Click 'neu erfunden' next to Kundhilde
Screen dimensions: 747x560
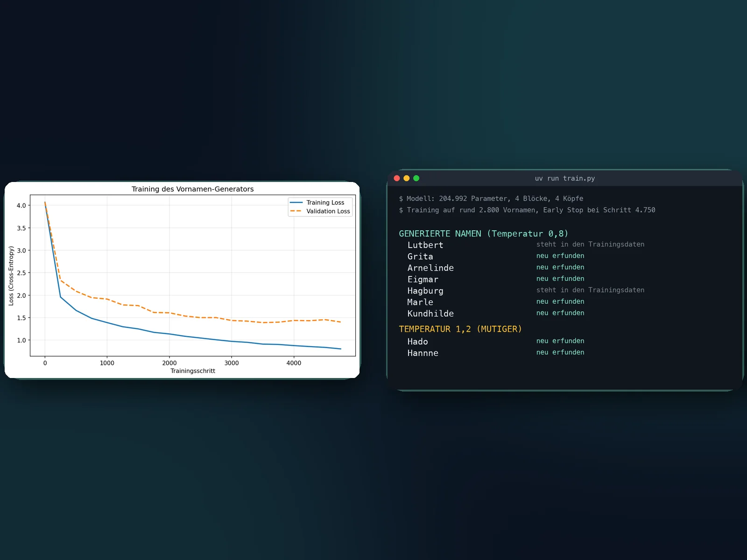[x=560, y=313]
